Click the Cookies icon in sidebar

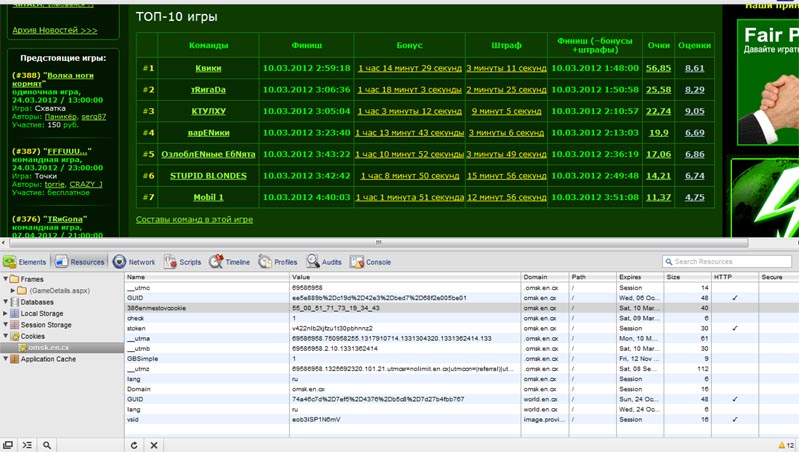tap(14, 336)
